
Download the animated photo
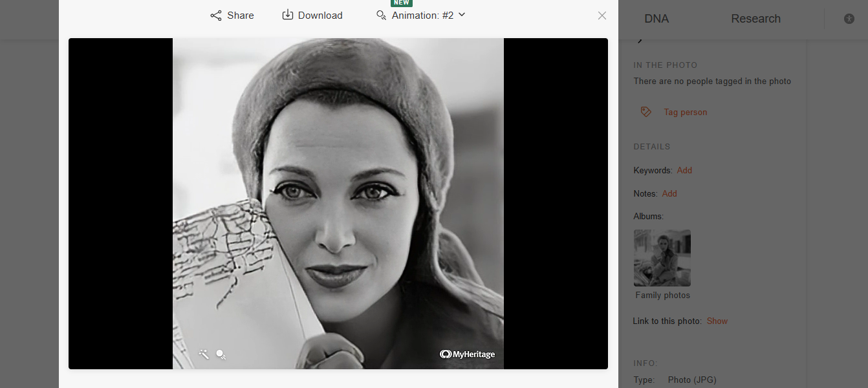312,15
